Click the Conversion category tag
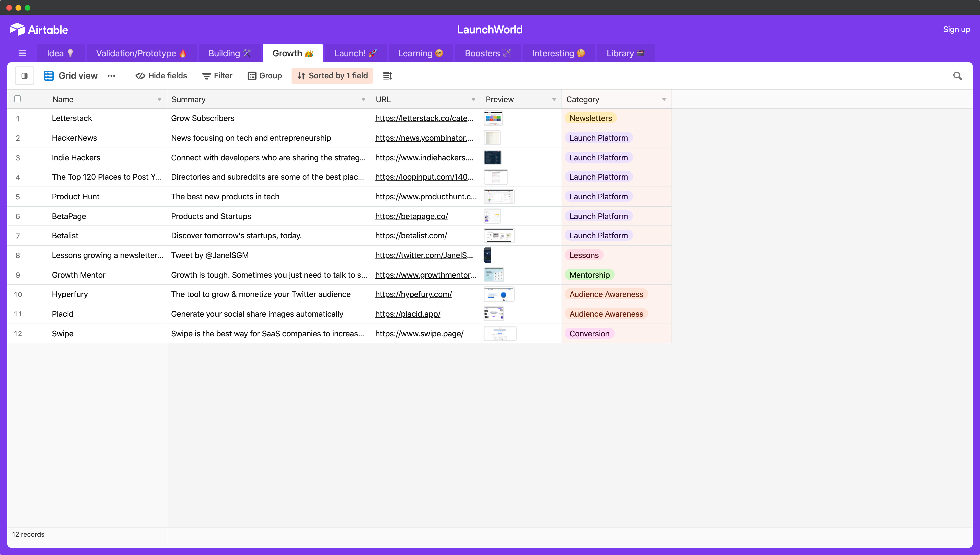The image size is (980, 555). (x=589, y=334)
